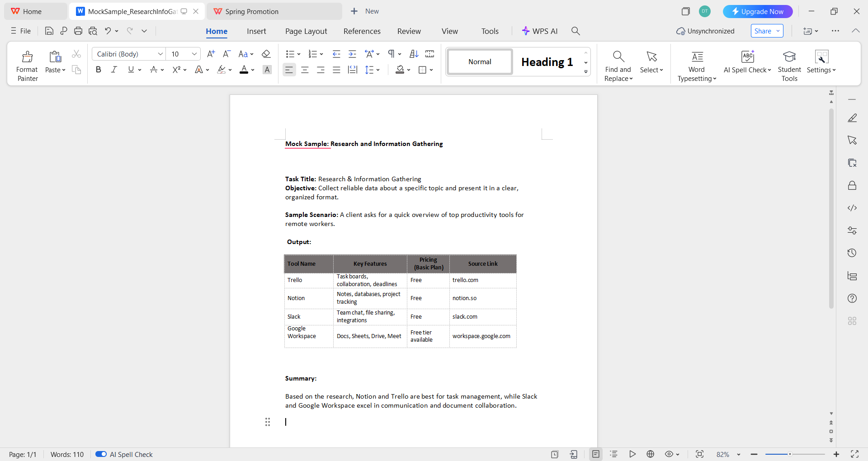Apply the Normal style
Image resolution: width=868 pixels, height=461 pixels.
[480, 62]
